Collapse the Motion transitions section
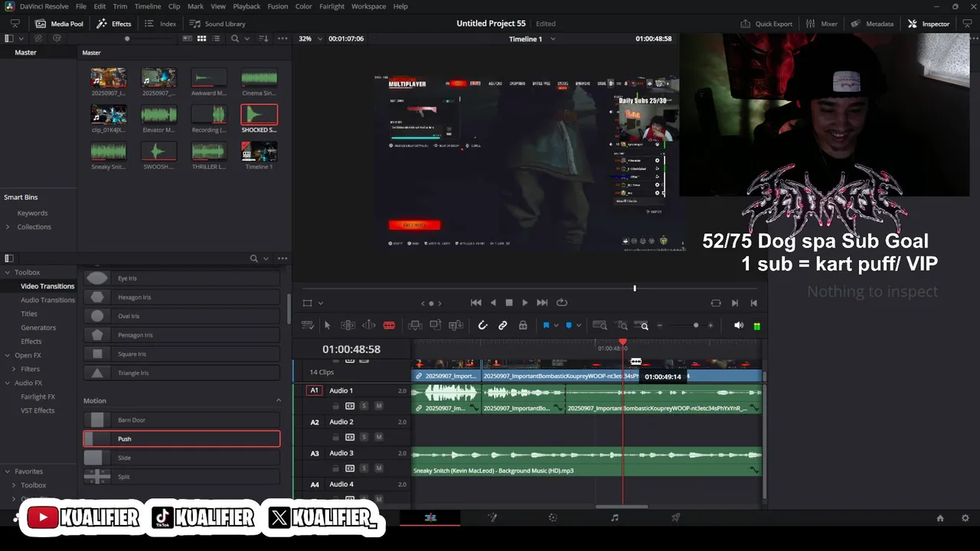The height and width of the screenshot is (551, 980). pos(279,400)
